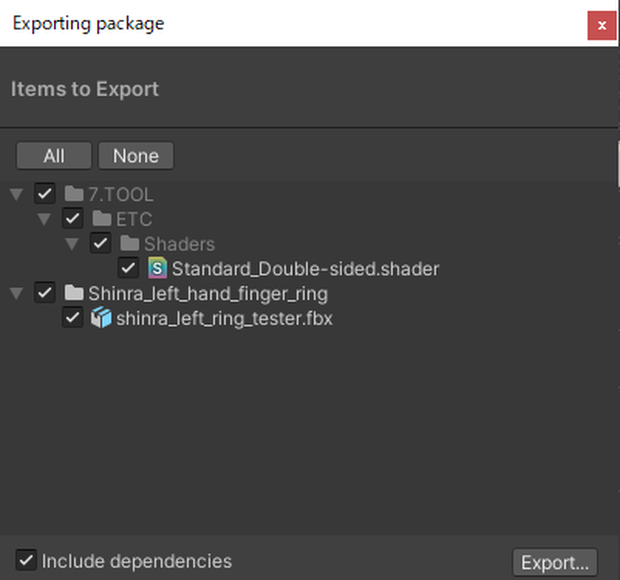Click the Shaders folder icon
The height and width of the screenshot is (580, 620).
click(130, 244)
